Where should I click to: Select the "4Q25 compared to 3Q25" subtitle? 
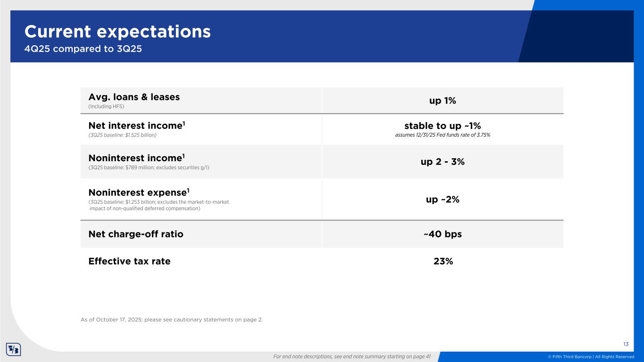pyautogui.click(x=83, y=49)
